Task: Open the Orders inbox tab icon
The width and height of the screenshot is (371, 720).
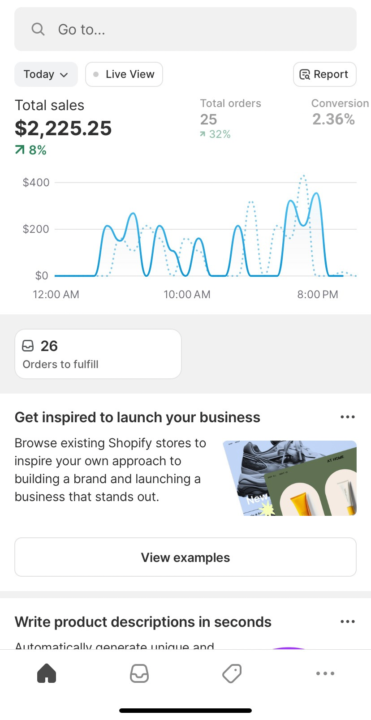Action: (x=139, y=673)
